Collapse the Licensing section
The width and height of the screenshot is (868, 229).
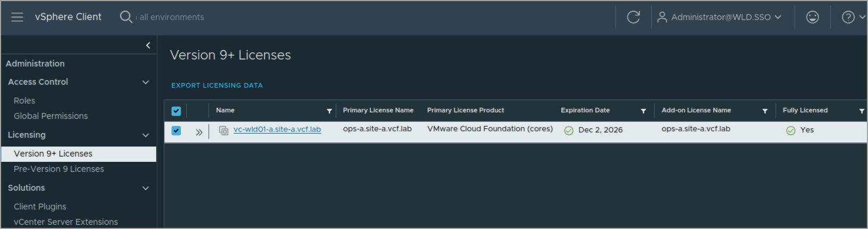[146, 135]
